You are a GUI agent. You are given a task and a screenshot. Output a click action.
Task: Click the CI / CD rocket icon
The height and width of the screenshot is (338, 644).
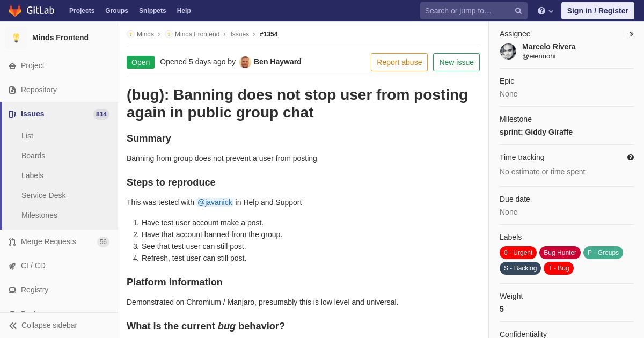pyautogui.click(x=12, y=266)
